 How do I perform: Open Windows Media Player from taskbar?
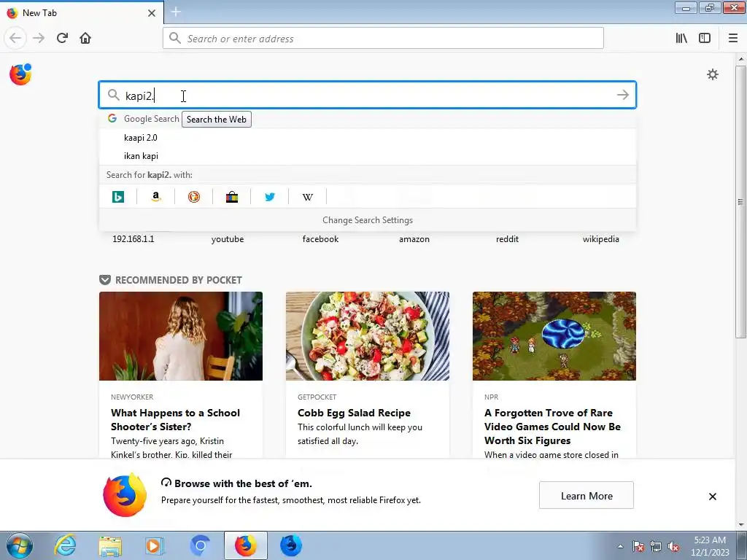pos(155,545)
